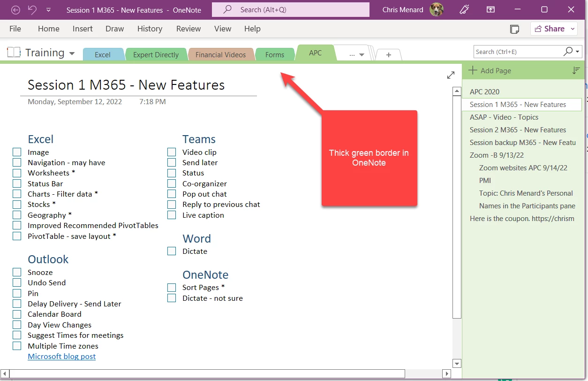Viewport: 588px width, 381px height.
Task: Switch to the Expert Directly section tab
Action: 156,54
